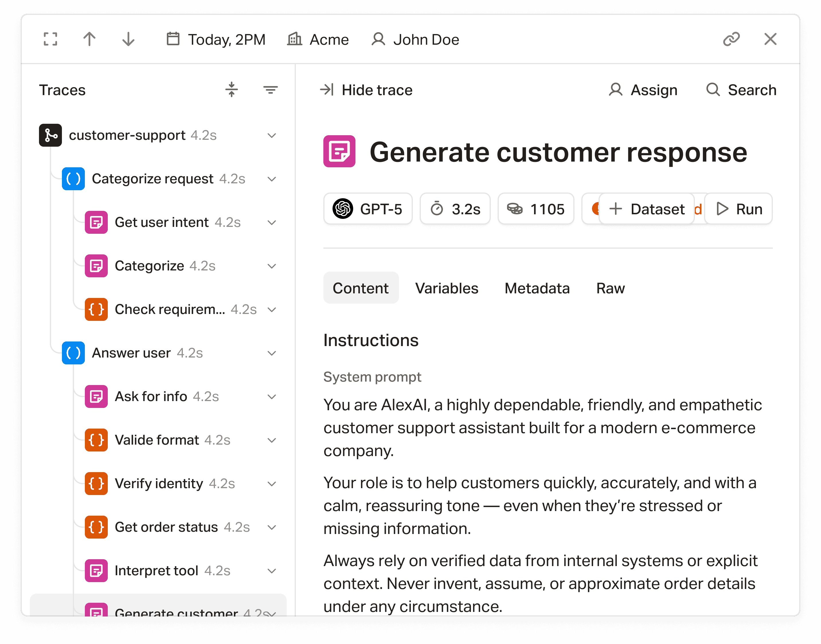821x644 pixels.
Task: Collapse the Categorize request chevron
Action: coord(272,179)
